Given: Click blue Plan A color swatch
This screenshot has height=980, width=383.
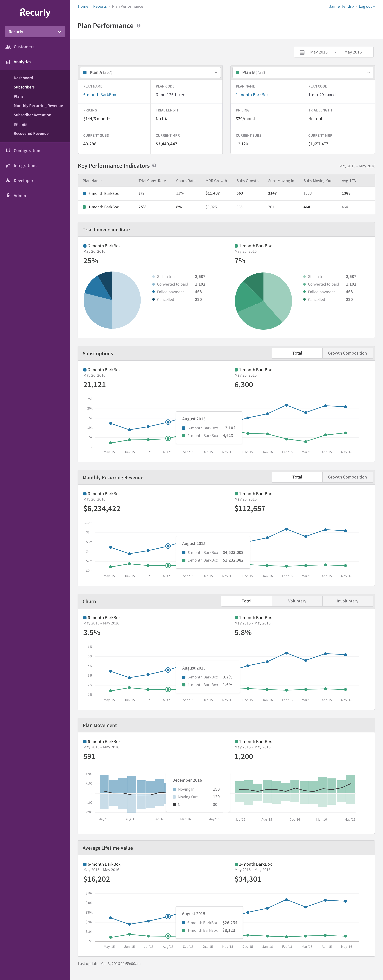Looking at the screenshot, I should (x=85, y=72).
